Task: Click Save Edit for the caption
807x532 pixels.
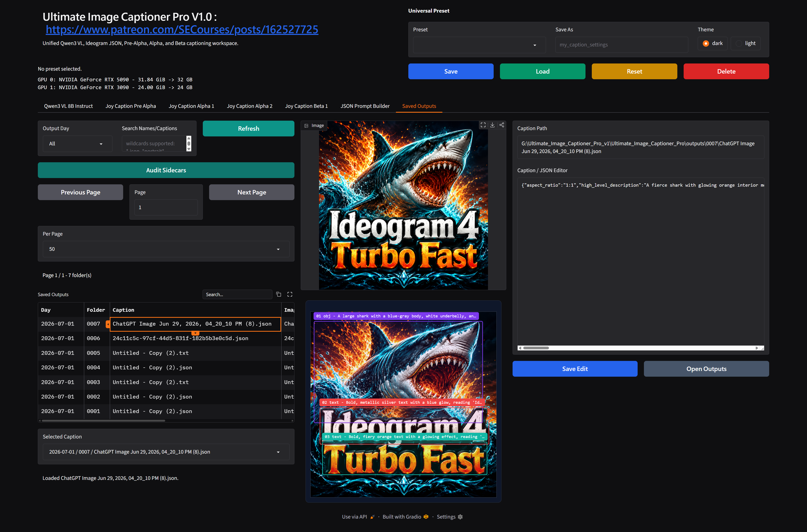Action: [575, 369]
